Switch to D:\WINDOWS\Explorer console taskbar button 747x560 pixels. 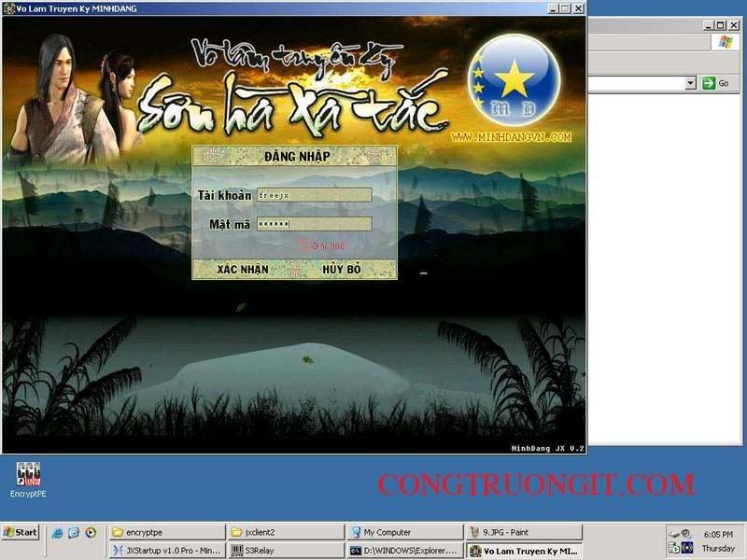pos(404,551)
